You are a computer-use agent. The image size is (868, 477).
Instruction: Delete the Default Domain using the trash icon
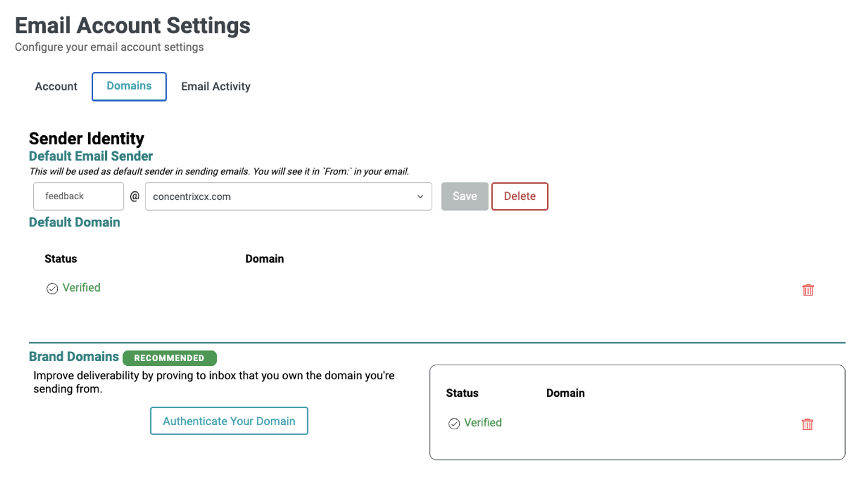[x=808, y=290]
